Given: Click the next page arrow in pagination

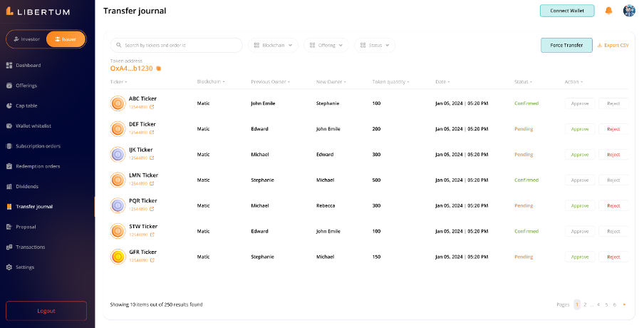Looking at the screenshot, I should pyautogui.click(x=625, y=304).
